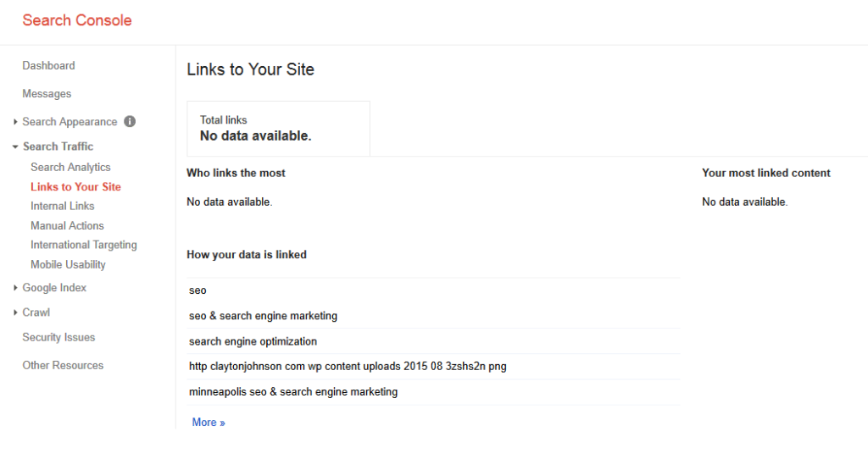Open Manual Actions page
This screenshot has width=868, height=459.
(67, 225)
